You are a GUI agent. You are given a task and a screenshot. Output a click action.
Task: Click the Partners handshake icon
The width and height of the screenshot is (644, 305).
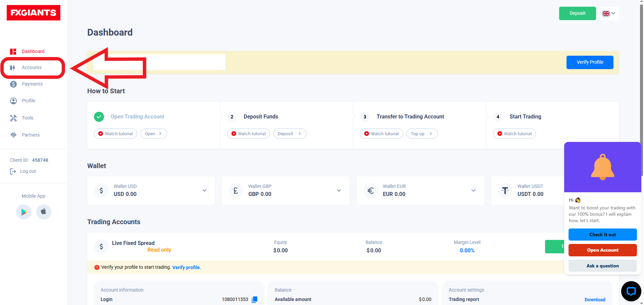[x=13, y=135]
